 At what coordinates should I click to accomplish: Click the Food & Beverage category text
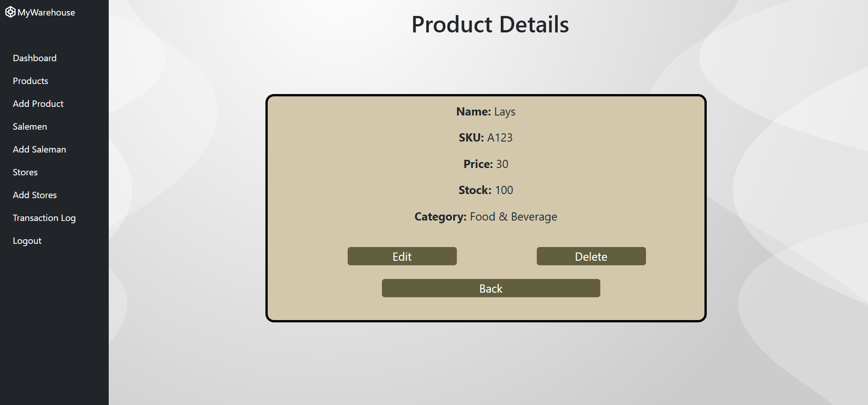513,217
